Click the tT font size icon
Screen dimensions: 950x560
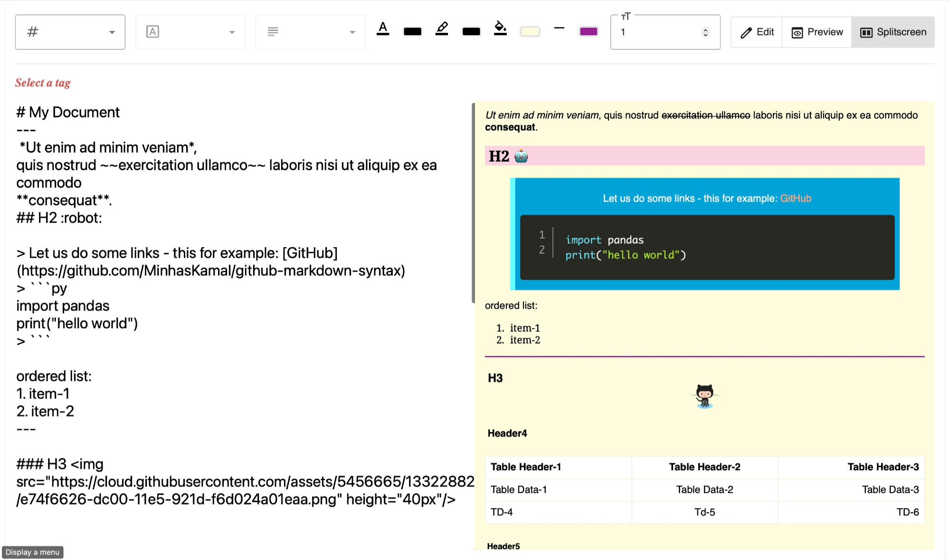[626, 16]
